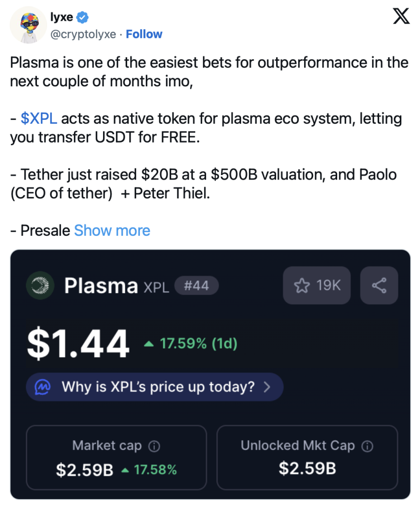Click the #44 rank badge
Viewport: 420px width, 505px height.
tap(196, 286)
